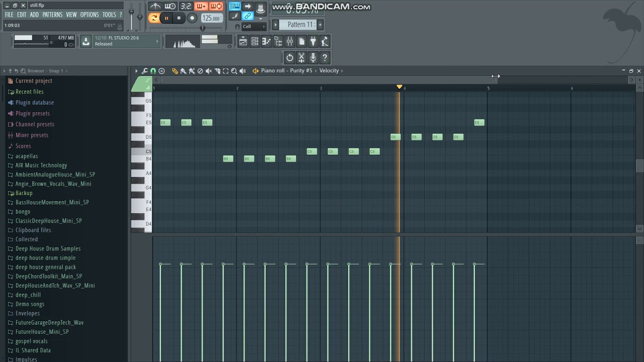Expand the Velocity event property menu
This screenshot has width=644, height=362.
[331, 71]
